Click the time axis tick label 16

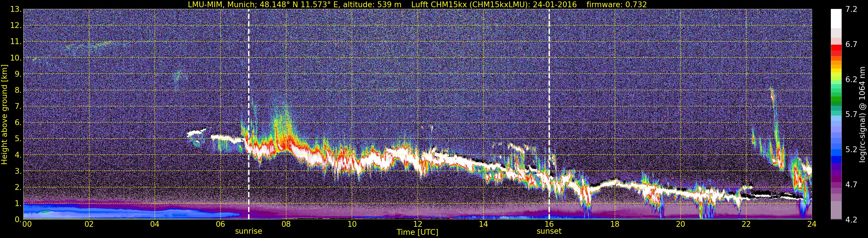549,224
